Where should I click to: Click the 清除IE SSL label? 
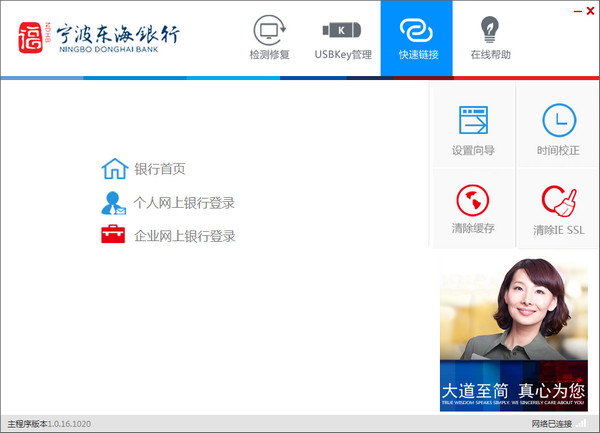559,230
